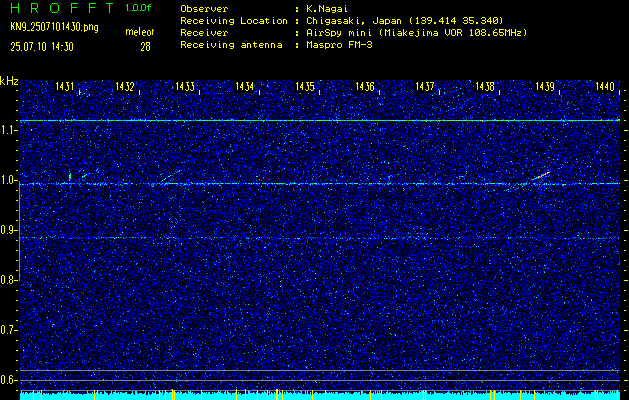The image size is (629, 400).
Task: Click the 1.1 frequency axis label
Action: [x=8, y=130]
